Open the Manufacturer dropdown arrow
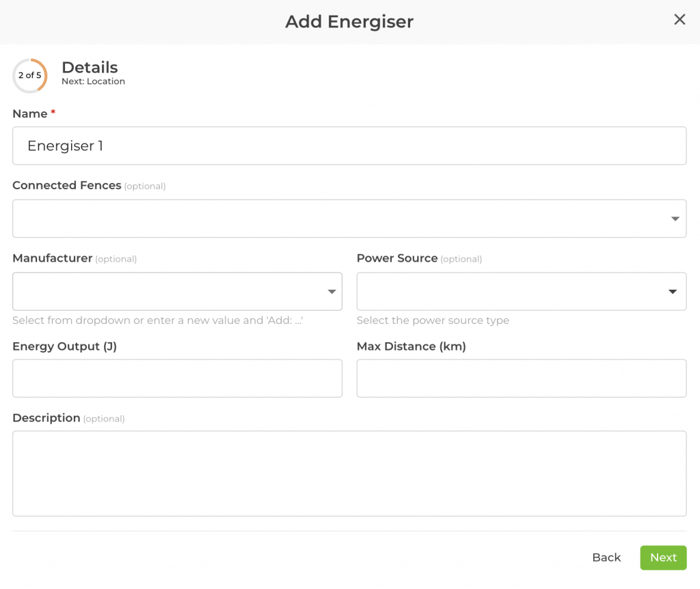 coord(332,292)
